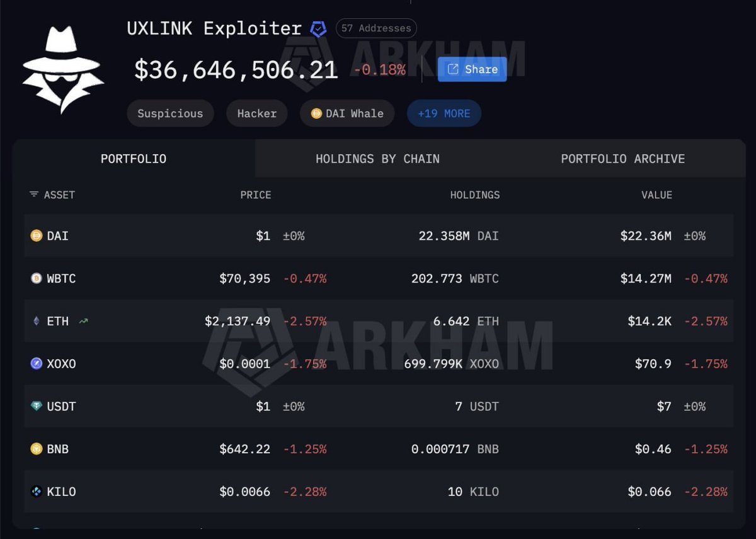Click the Suspicious tag chip
Viewport: 756px width, 539px height.
[170, 113]
